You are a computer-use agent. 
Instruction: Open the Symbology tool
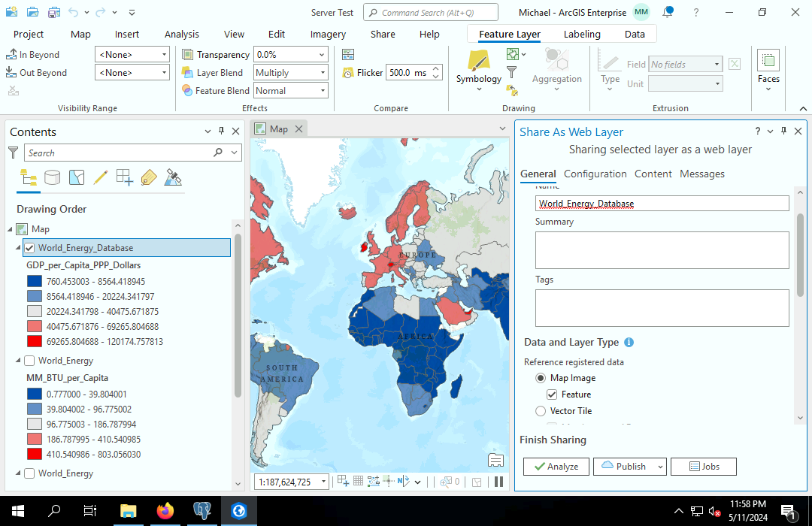pos(478,66)
